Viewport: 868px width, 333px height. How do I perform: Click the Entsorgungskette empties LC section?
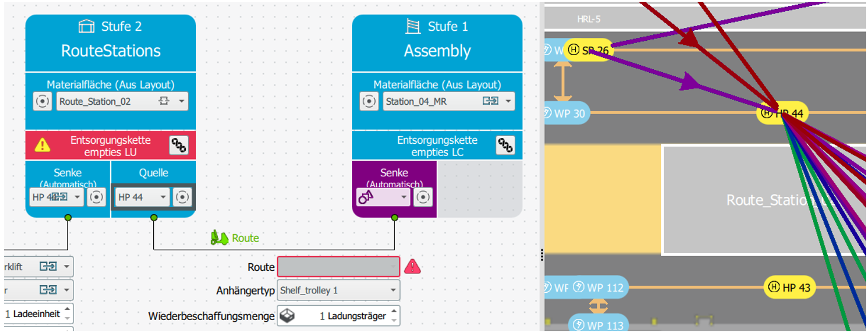click(x=437, y=146)
